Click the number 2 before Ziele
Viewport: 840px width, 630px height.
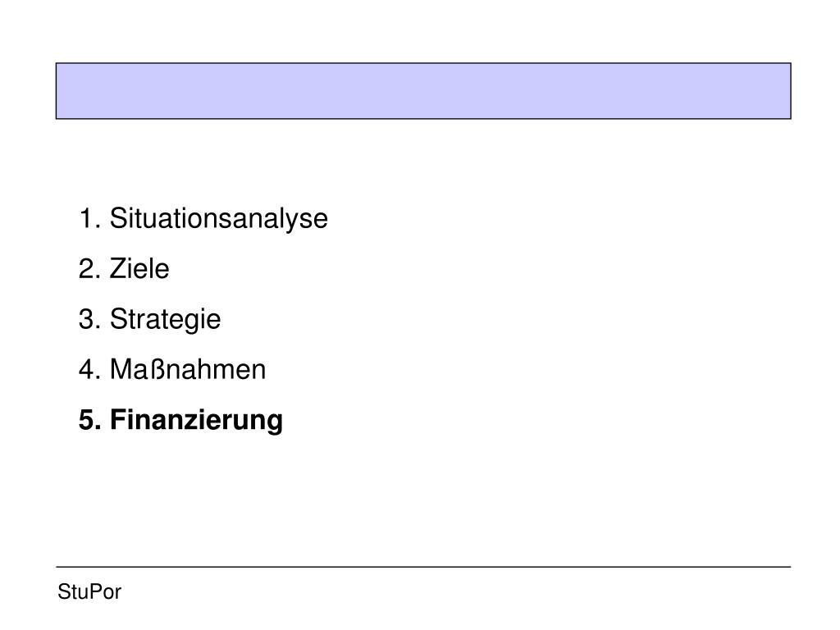(x=86, y=269)
